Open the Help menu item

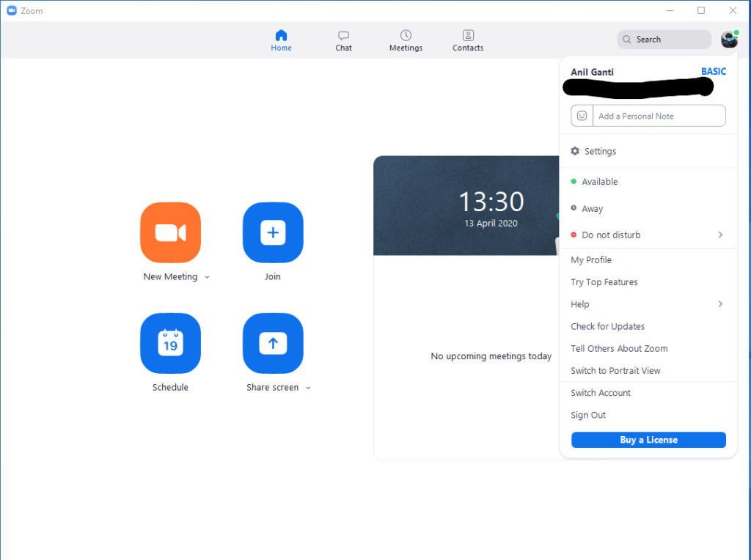pyautogui.click(x=648, y=304)
